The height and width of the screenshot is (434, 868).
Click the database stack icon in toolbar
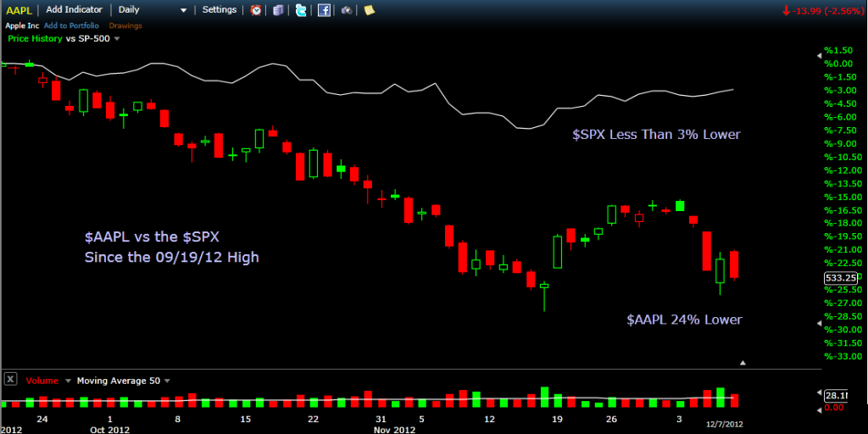tap(278, 10)
